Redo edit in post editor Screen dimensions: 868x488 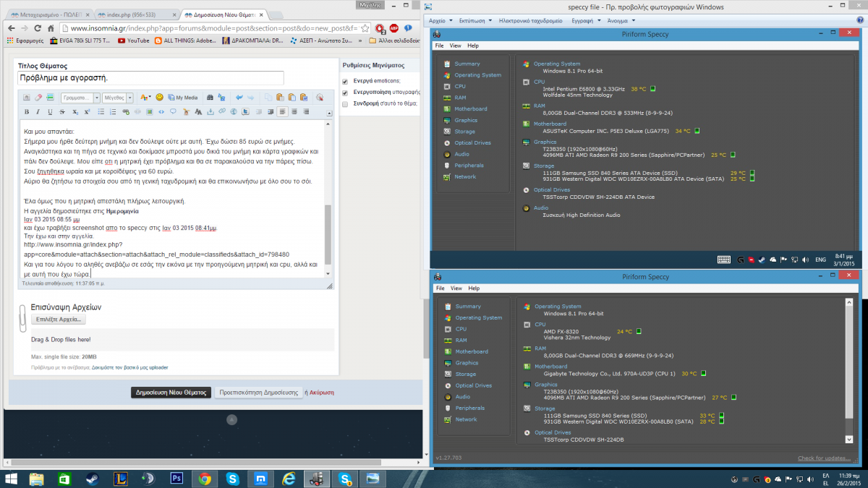pos(250,98)
